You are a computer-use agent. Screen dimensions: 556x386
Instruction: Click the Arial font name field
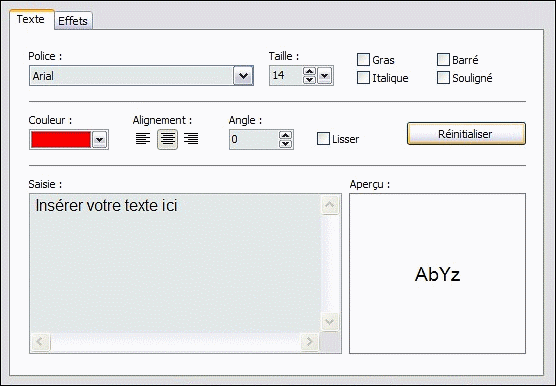131,75
